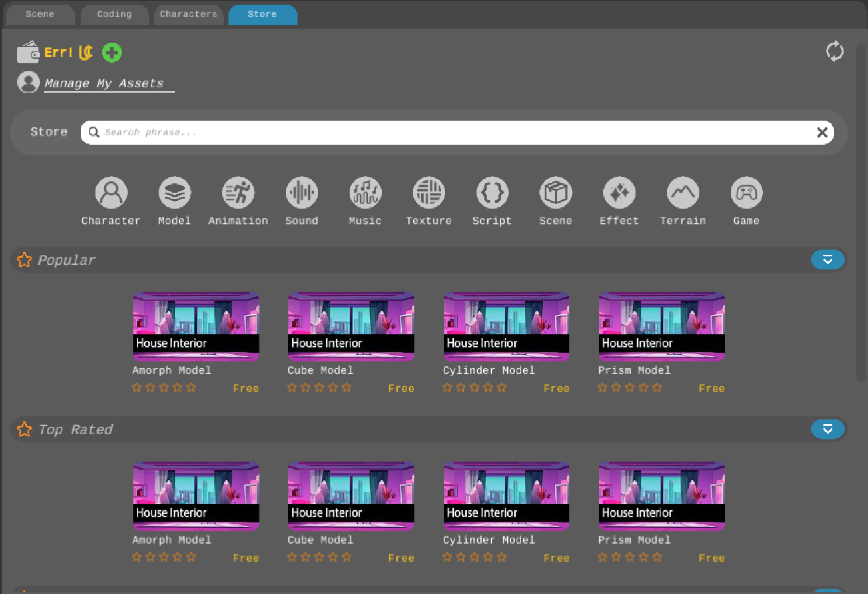This screenshot has width=868, height=594.
Task: Refresh the store page
Action: click(835, 52)
